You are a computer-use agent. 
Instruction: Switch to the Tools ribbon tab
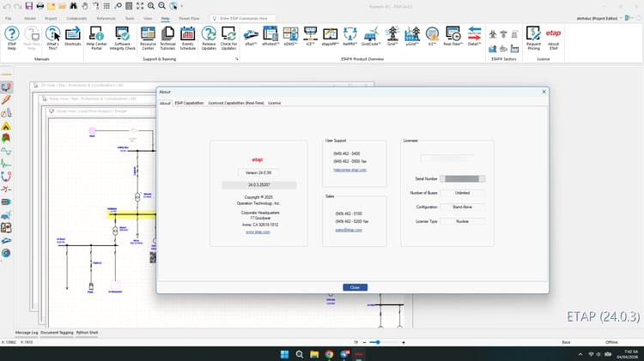(x=130, y=19)
